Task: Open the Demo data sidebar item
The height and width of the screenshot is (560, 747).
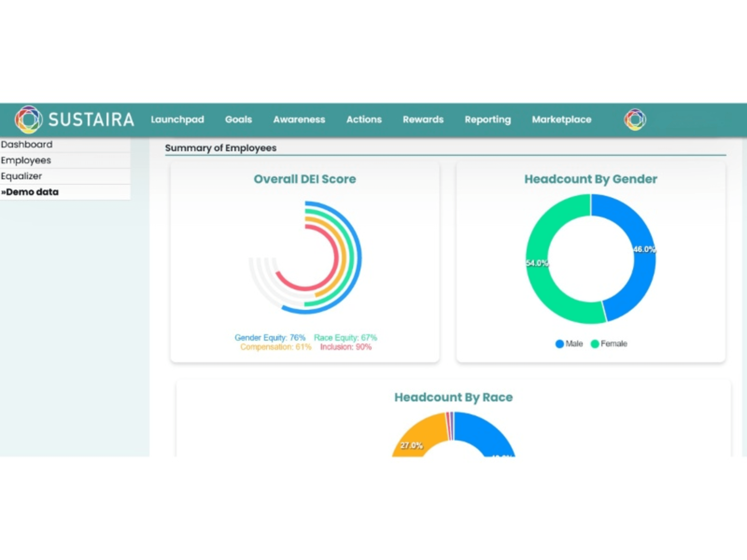Action: coord(30,192)
